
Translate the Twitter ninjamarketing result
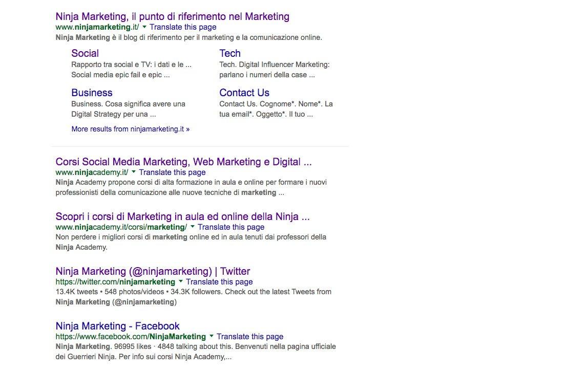coord(219,282)
